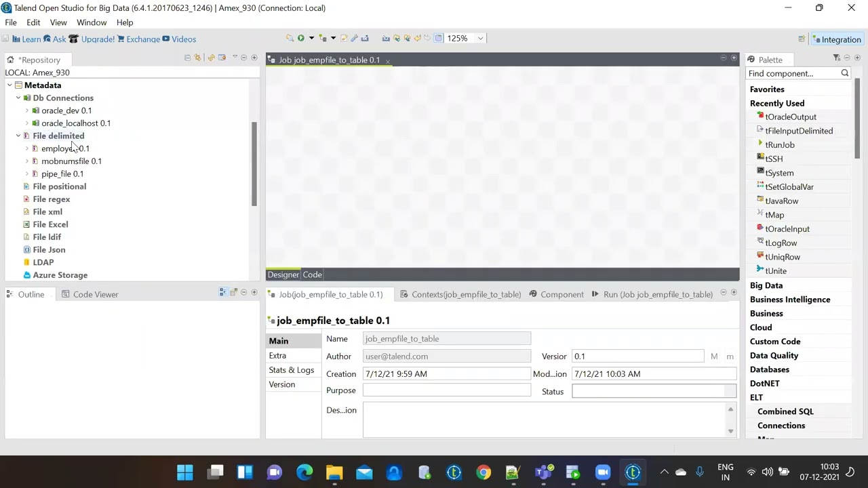Open the Help menu
Screen dimensions: 868x488
(125, 22)
